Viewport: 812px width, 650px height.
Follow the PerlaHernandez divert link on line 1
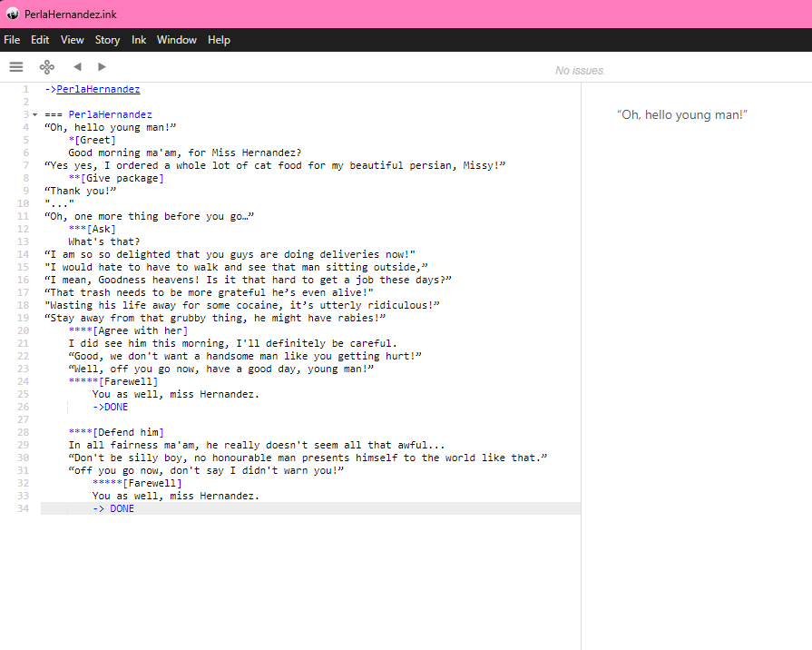98,90
